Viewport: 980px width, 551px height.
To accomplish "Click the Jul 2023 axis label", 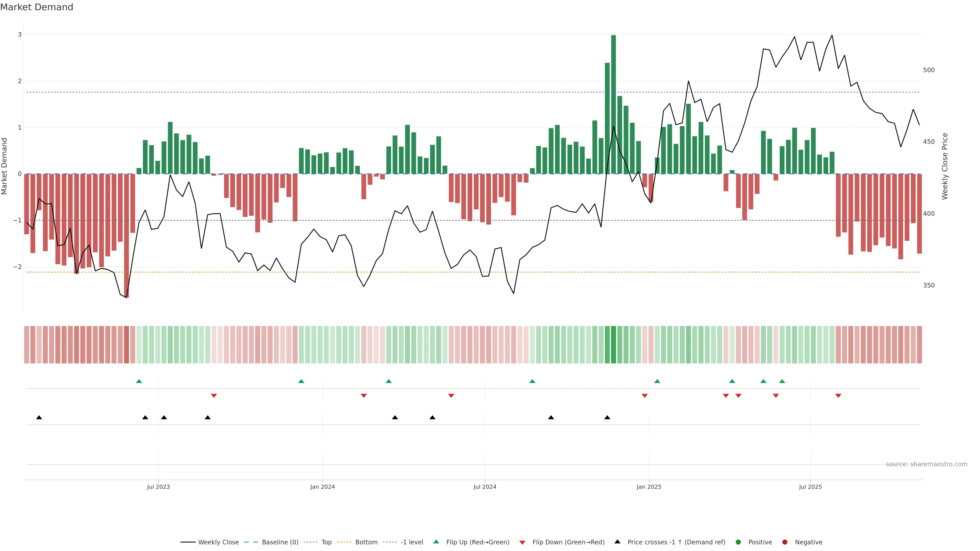I will [x=158, y=487].
